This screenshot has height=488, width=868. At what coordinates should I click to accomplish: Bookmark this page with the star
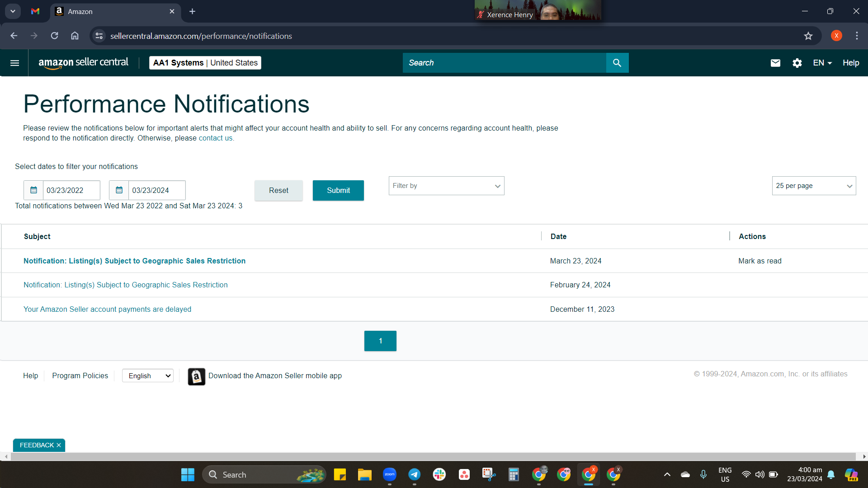click(808, 36)
